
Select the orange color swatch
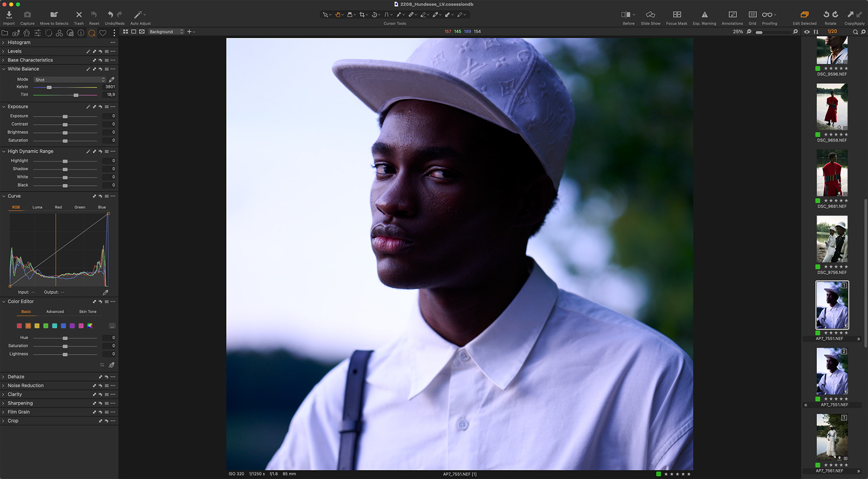tap(28, 326)
